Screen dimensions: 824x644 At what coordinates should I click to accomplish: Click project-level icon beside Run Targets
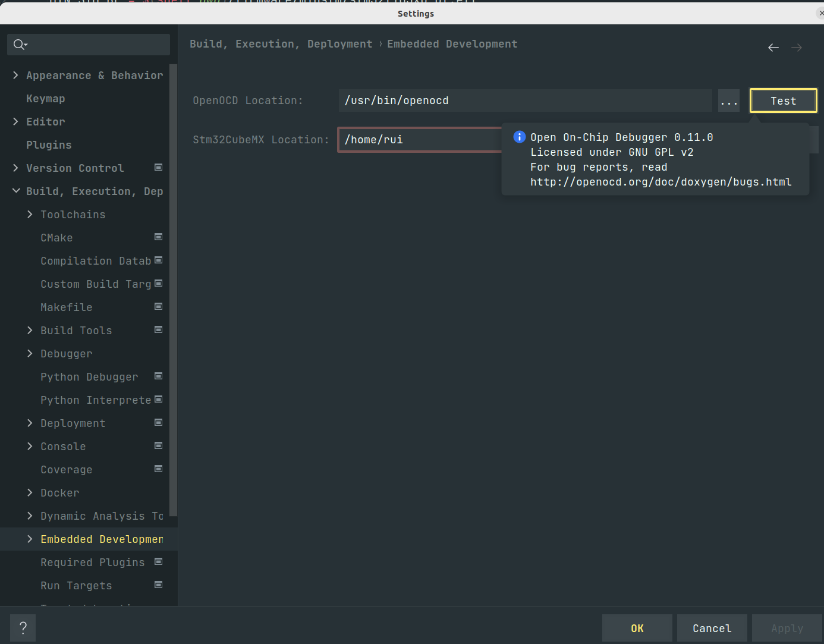[x=159, y=585]
